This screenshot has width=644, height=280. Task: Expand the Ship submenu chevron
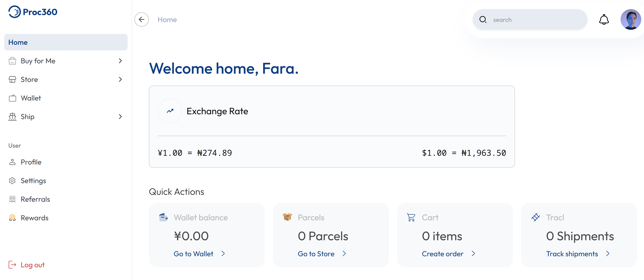pyautogui.click(x=120, y=117)
